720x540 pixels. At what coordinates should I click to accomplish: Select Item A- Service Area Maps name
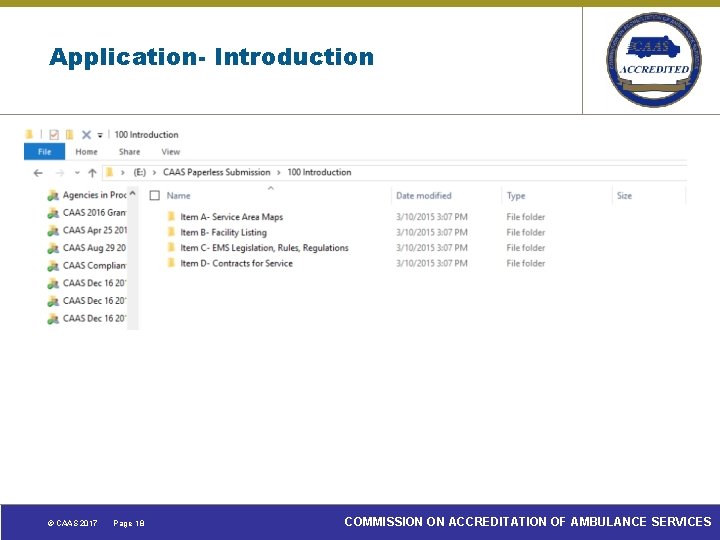[x=231, y=217]
